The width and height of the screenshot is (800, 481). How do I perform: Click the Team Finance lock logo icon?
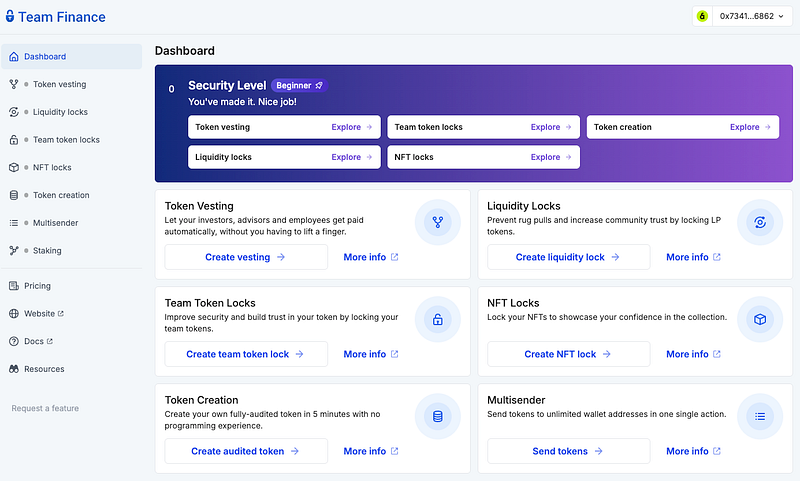coord(10,16)
